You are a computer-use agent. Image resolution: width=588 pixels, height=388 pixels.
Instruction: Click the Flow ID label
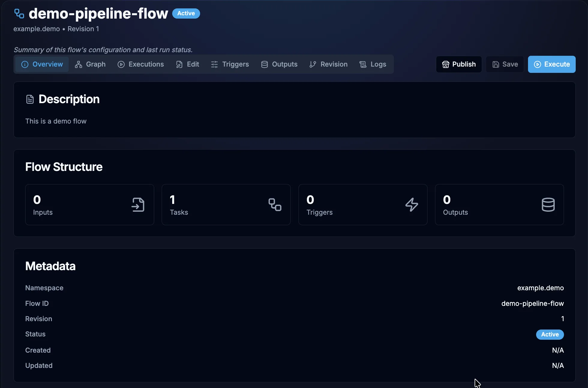coord(37,304)
